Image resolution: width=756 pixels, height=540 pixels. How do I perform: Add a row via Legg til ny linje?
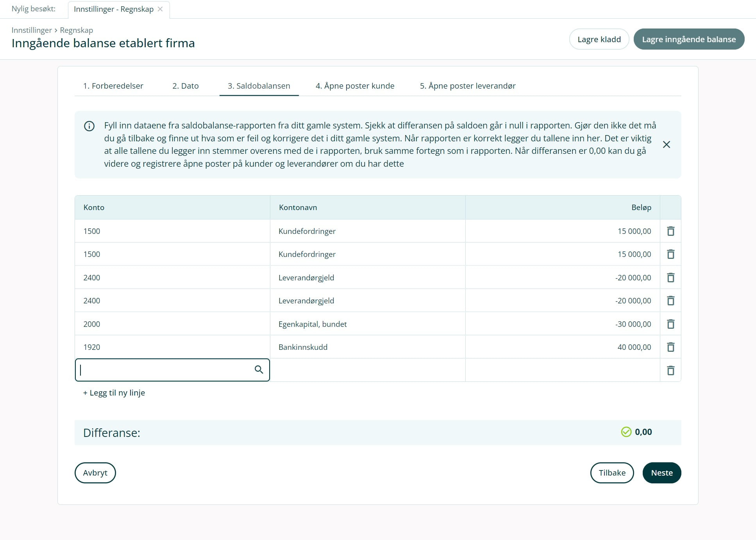coord(114,393)
